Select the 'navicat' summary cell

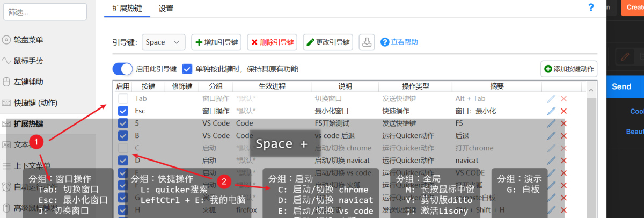tap(466, 160)
